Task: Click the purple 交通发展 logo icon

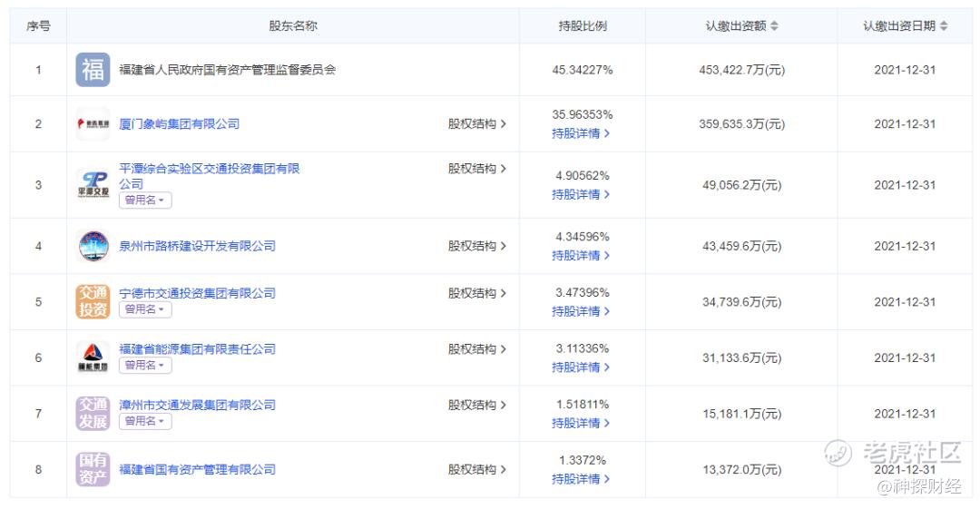Action: tap(93, 414)
